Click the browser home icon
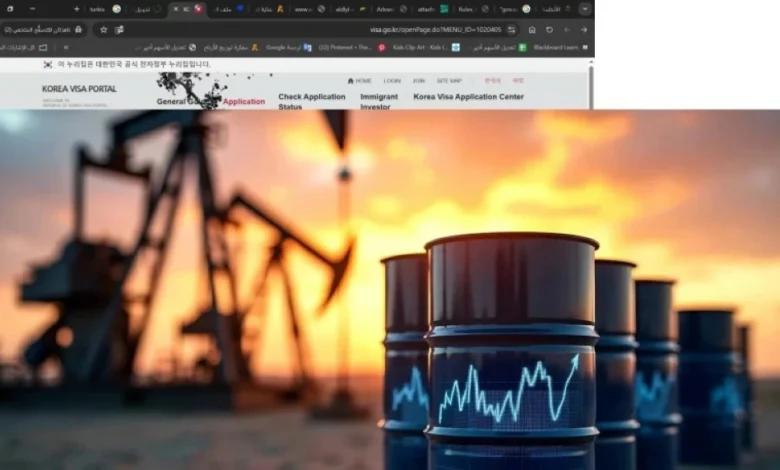This screenshot has width=780, height=470. coord(531,29)
